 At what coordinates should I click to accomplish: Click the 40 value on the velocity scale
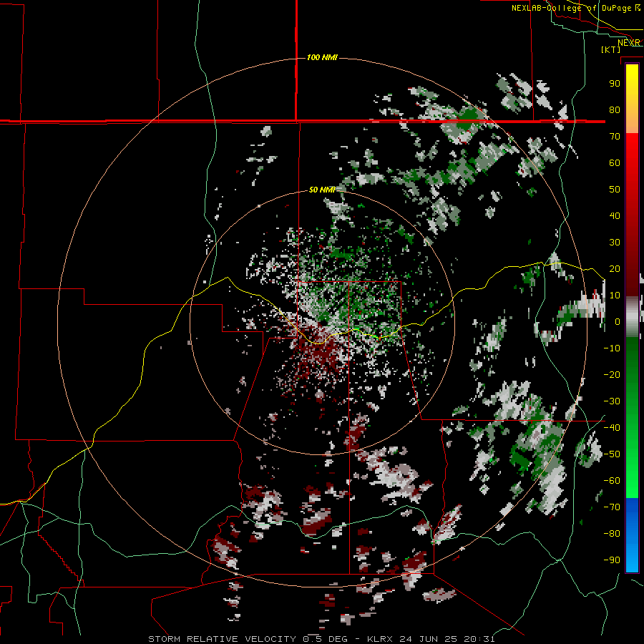(x=615, y=215)
